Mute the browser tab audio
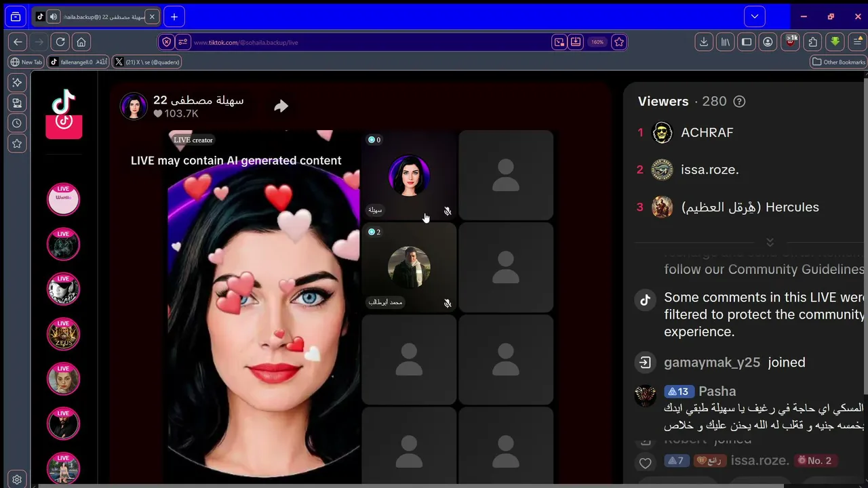This screenshot has height=488, width=868. pyautogui.click(x=53, y=17)
